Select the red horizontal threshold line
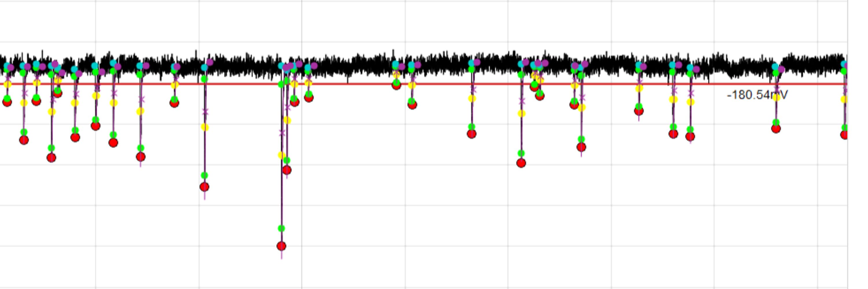Screen dimensions: 868x289 point(424,84)
